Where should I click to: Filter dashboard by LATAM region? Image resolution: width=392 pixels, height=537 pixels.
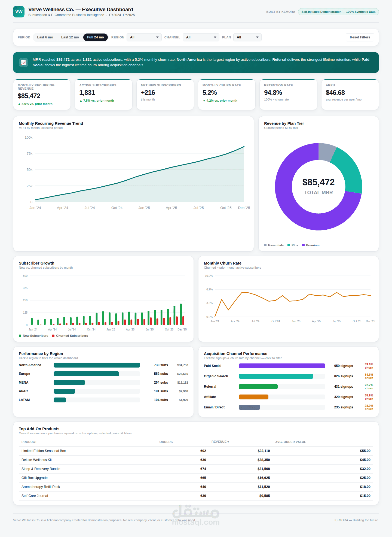[x=103, y=400]
